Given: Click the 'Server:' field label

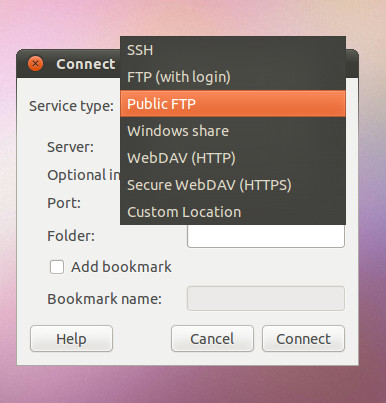Looking at the screenshot, I should coord(70,147).
